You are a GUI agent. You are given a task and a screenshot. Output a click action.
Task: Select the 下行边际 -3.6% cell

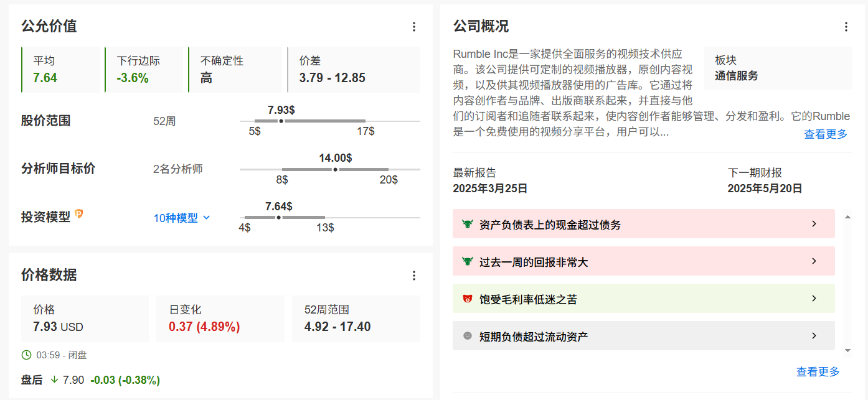[144, 70]
